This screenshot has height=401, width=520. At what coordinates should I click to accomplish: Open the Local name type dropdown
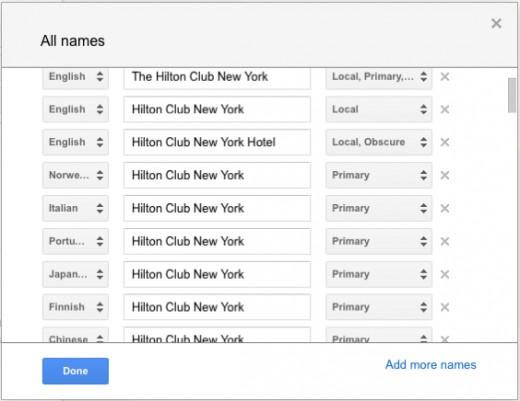click(379, 109)
